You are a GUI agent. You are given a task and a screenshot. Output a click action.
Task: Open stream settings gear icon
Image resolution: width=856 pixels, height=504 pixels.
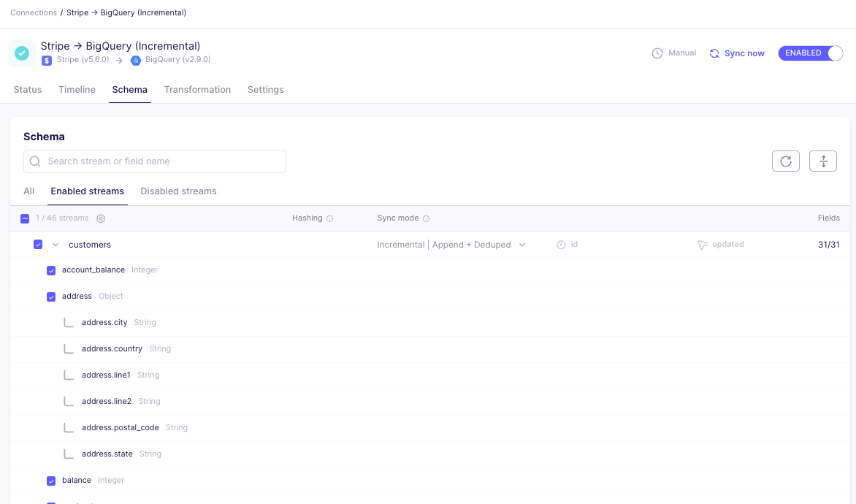[x=101, y=218]
